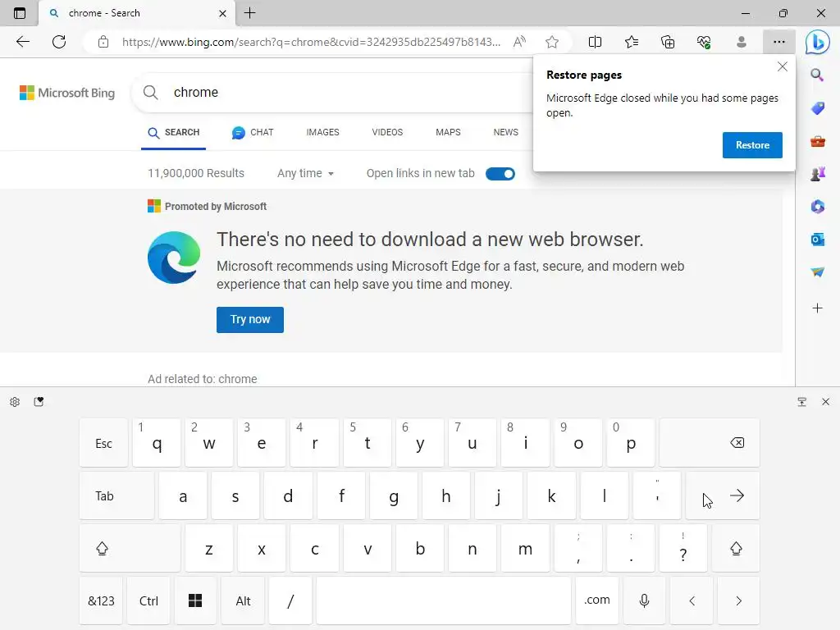The width and height of the screenshot is (840, 630).
Task: Toggle Open links in new tab
Action: (500, 174)
